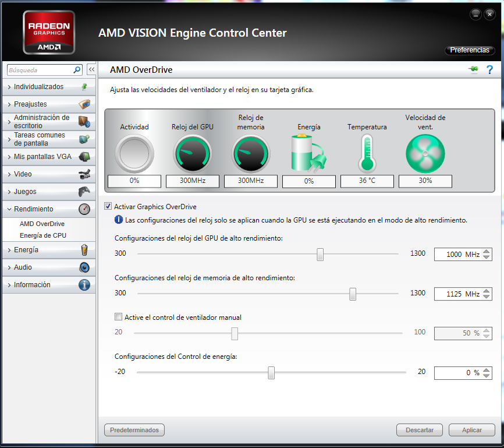The height and width of the screenshot is (448, 504).
Task: Click the Energía battery plug graphic
Action: pyautogui.click(x=308, y=153)
